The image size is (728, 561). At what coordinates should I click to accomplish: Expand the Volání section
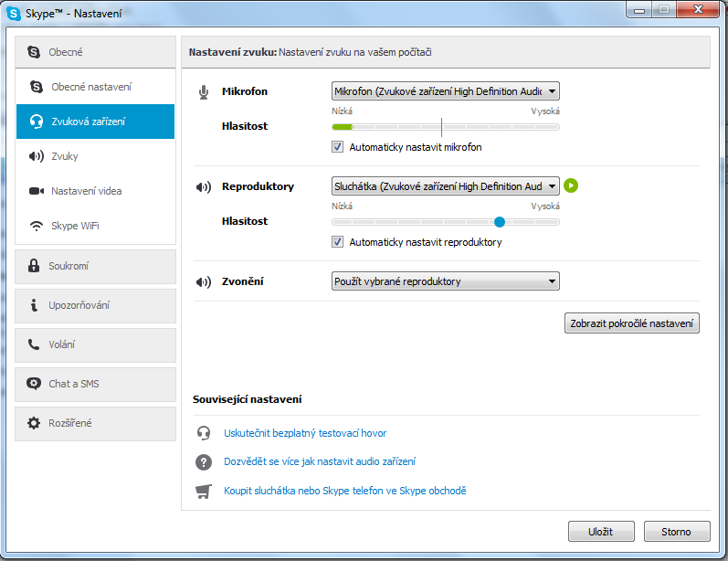click(95, 345)
